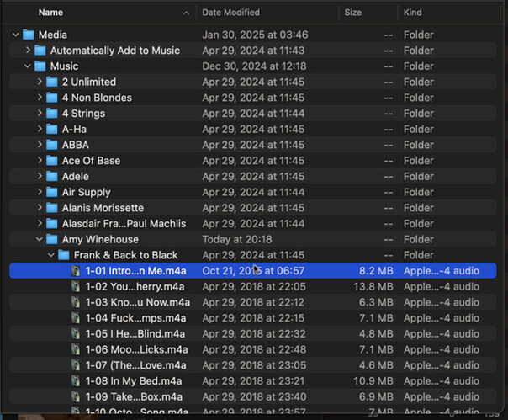508x420 pixels.
Task: Click the 1-02 You...herry.m4a file icon
Action: [76, 286]
